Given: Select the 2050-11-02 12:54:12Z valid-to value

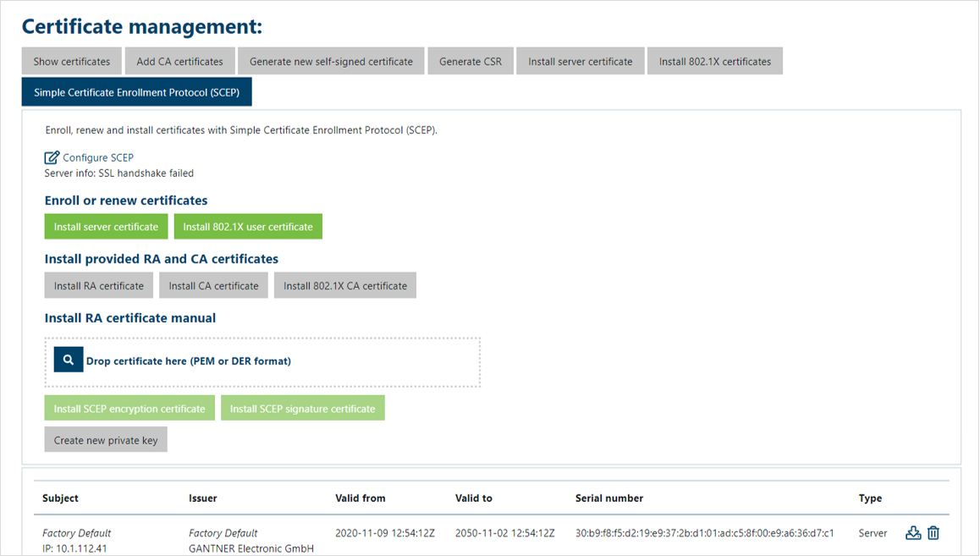Looking at the screenshot, I should (505, 533).
